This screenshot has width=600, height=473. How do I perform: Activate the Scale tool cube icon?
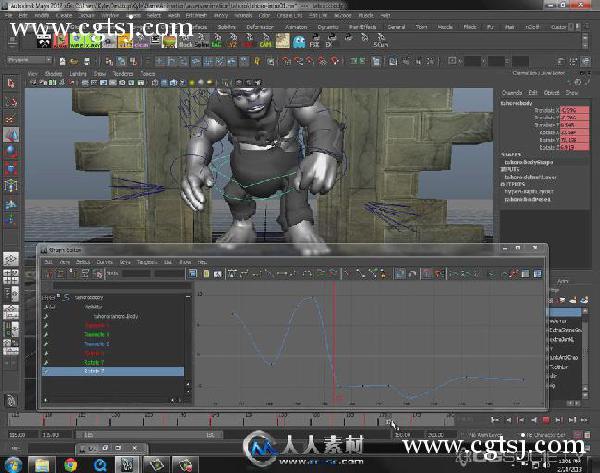(11, 168)
